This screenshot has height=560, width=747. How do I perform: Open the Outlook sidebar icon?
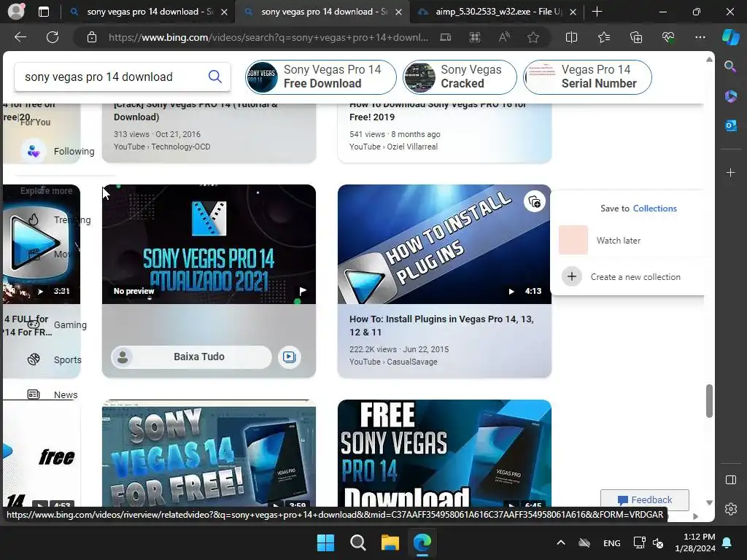tap(730, 125)
